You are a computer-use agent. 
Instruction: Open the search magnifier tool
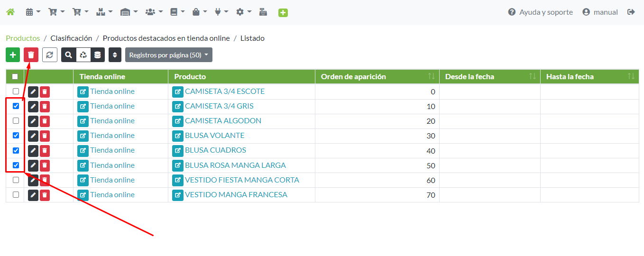point(69,55)
